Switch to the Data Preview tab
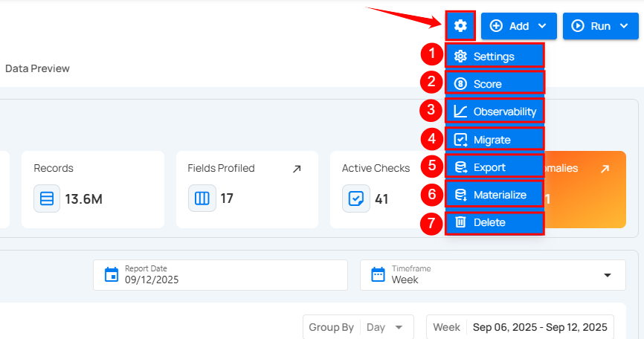 [37, 68]
